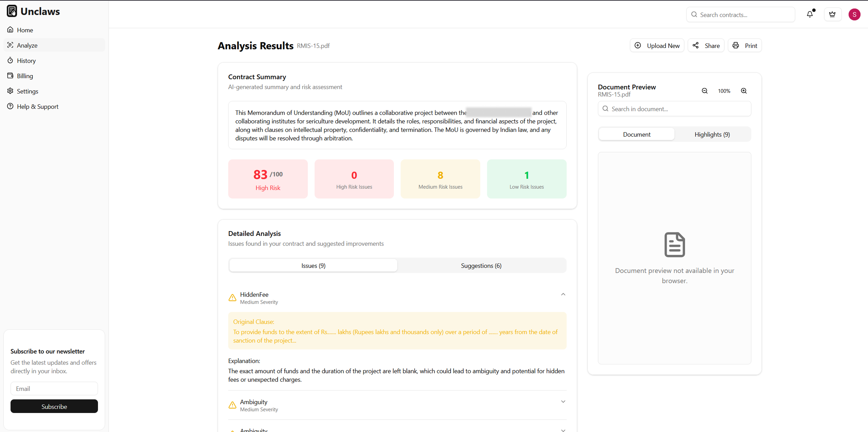Open the Home page from sidebar
Screen dimensions: 868x432
pyautogui.click(x=54, y=30)
